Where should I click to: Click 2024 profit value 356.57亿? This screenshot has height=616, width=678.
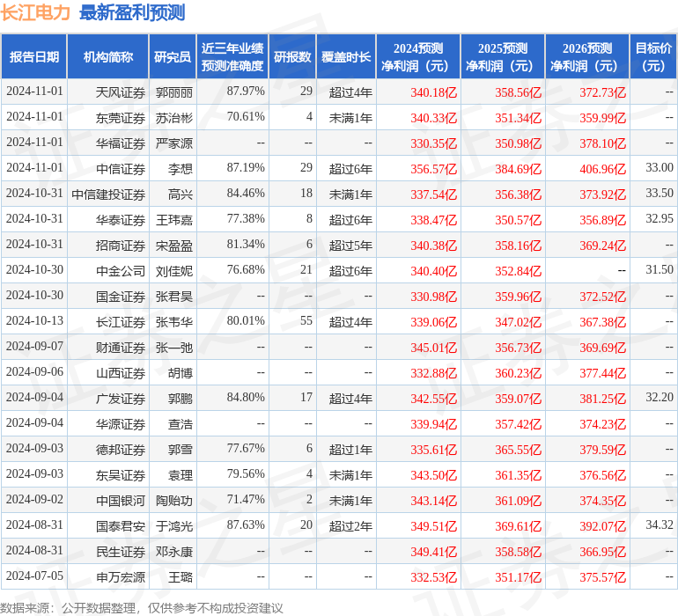(434, 169)
